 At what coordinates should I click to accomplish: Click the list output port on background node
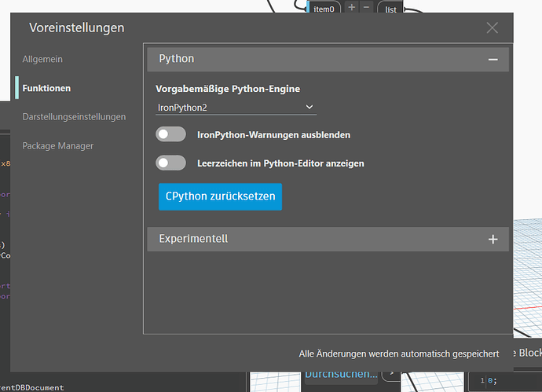390,9
